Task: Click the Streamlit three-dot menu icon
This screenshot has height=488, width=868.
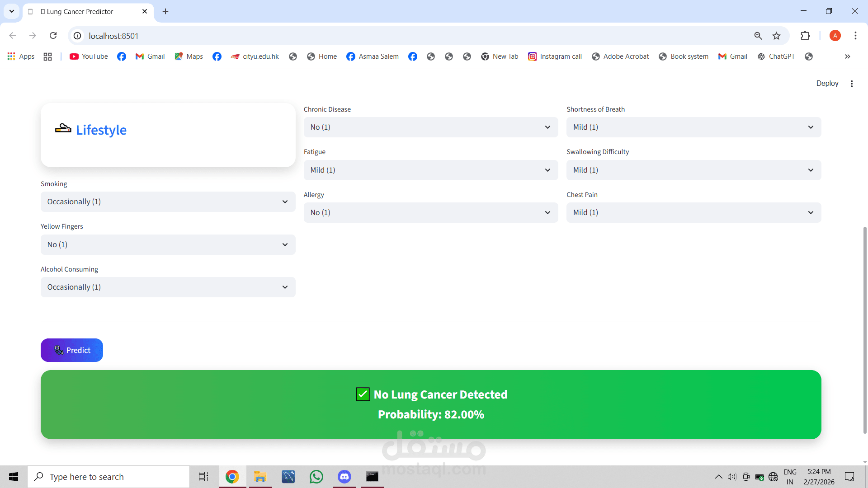Action: pos(852,84)
